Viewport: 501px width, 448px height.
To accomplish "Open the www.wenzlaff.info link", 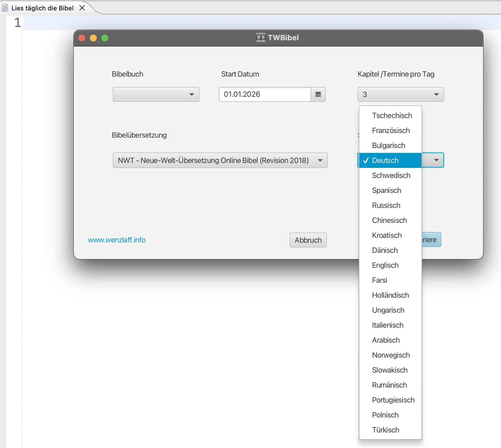I will pyautogui.click(x=117, y=240).
